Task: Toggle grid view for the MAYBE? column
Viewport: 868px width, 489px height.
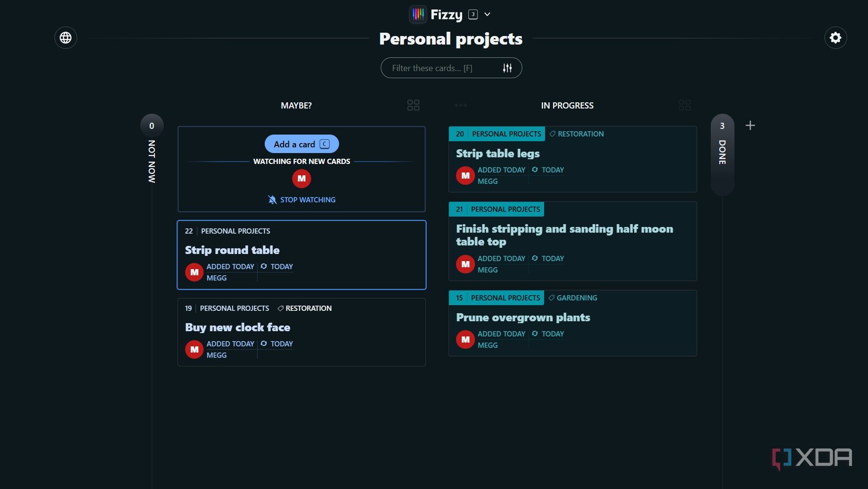Action: (x=413, y=105)
